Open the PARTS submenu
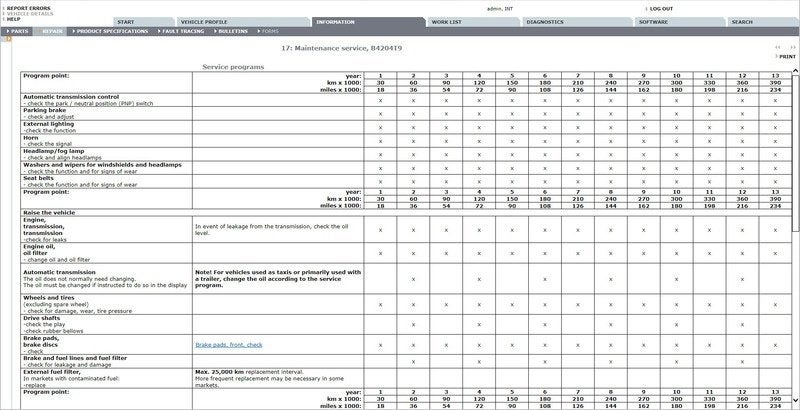This screenshot has width=800, height=410. [x=17, y=31]
